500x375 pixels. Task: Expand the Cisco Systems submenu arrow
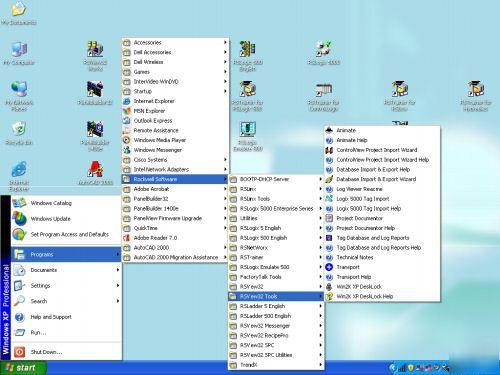click(x=225, y=159)
